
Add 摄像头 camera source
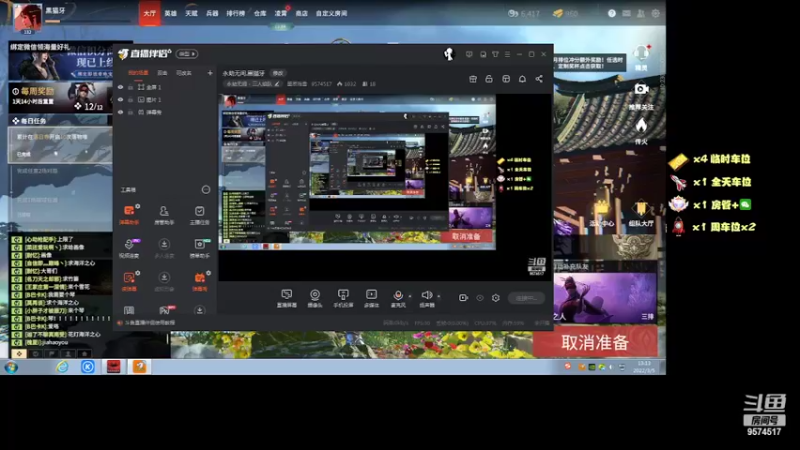point(315,298)
